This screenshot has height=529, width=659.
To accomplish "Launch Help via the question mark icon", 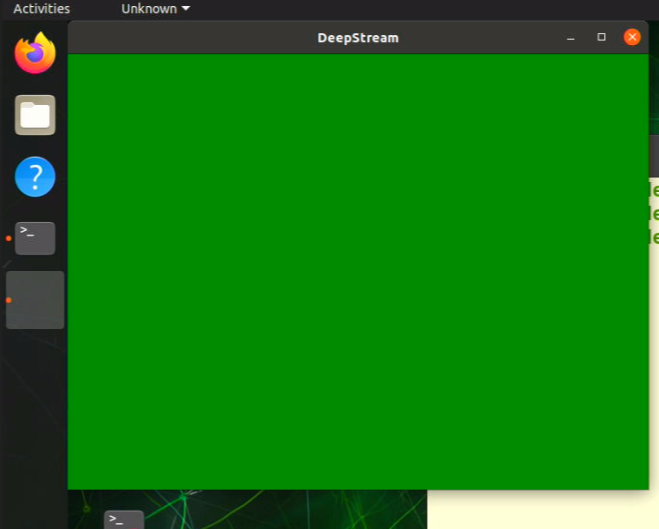I will 35,177.
